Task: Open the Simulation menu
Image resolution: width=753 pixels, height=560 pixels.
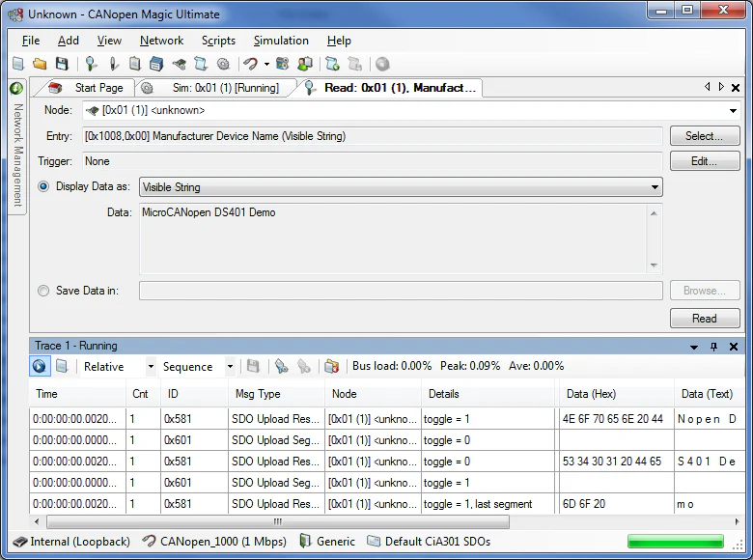Action: [x=281, y=41]
